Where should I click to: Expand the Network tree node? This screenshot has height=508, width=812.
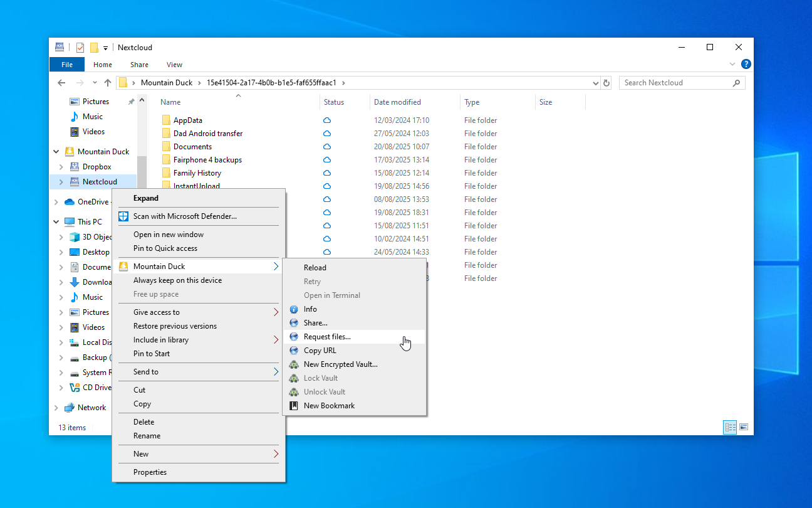tap(56, 408)
